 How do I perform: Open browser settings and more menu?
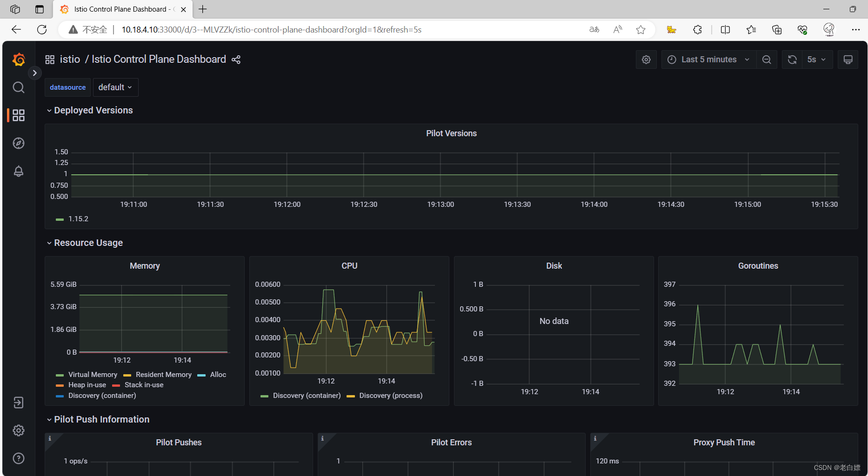[x=855, y=30]
